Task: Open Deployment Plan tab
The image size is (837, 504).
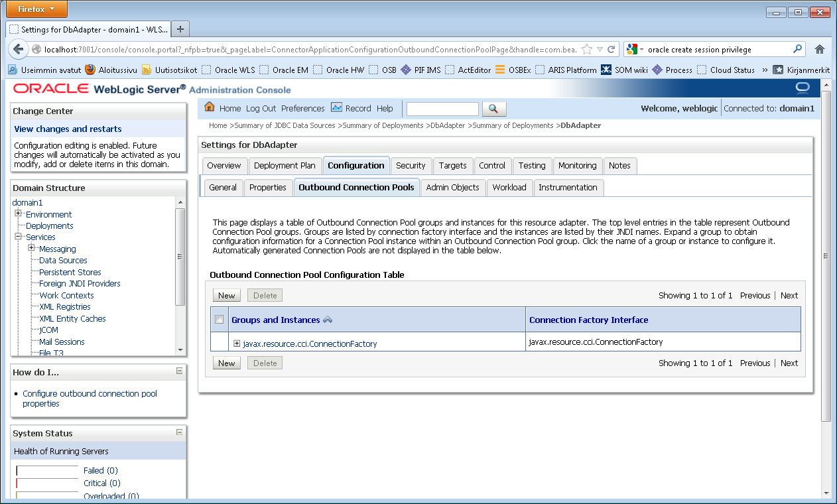Action: pos(285,166)
